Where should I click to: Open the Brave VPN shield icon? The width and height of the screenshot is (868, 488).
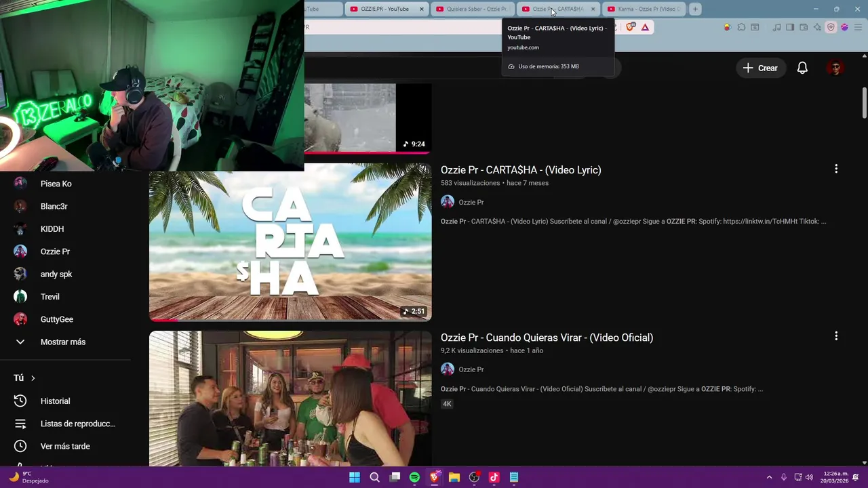click(831, 27)
